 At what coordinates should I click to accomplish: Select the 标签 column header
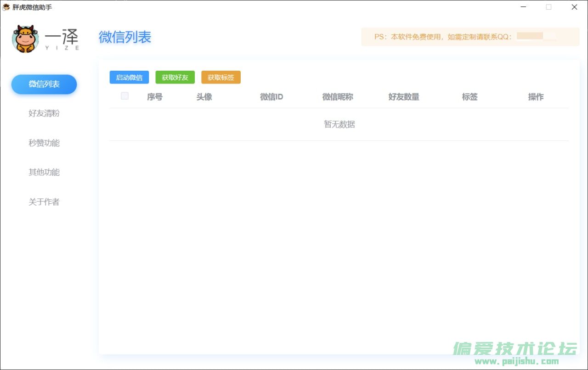[470, 97]
